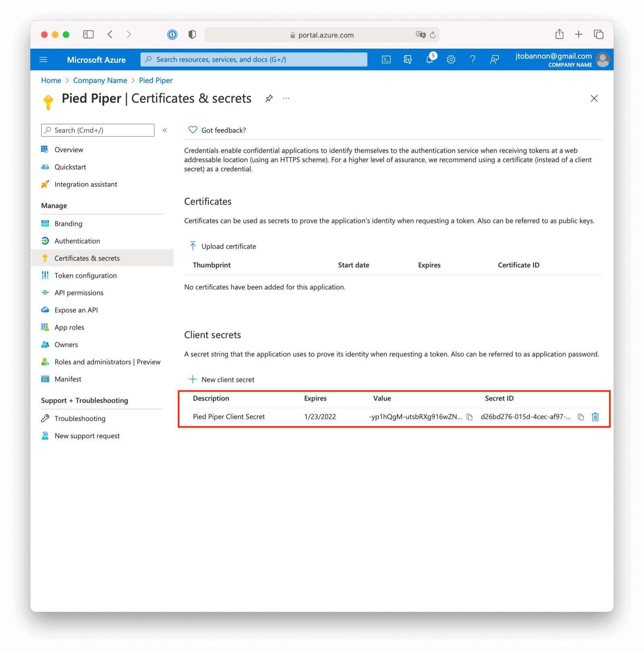Go to Pied Piper breadcrumb
The image size is (644, 652).
[156, 80]
